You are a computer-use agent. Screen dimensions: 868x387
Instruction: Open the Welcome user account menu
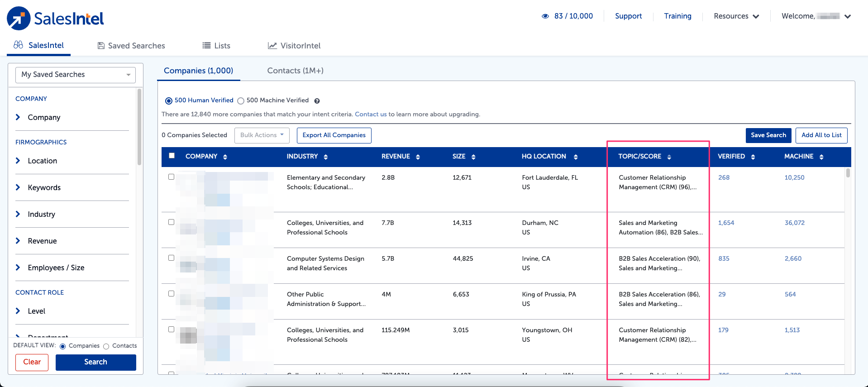click(816, 16)
